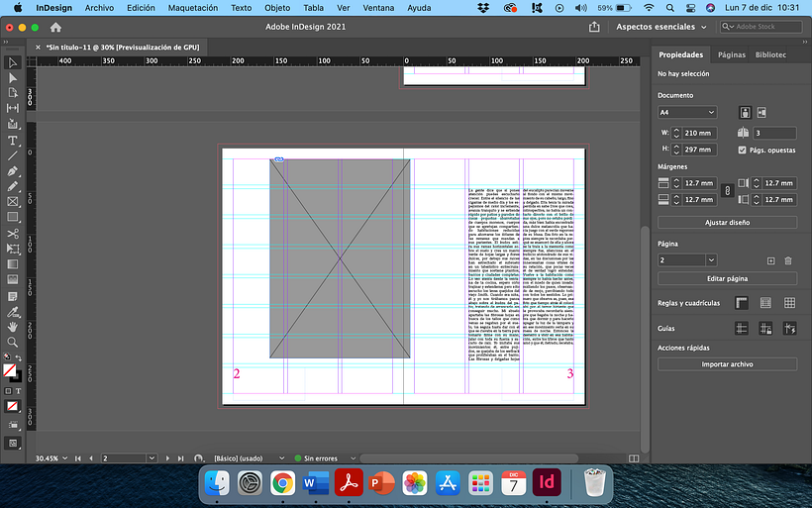Toggle document grid visibility
812x508 pixels.
click(x=789, y=303)
